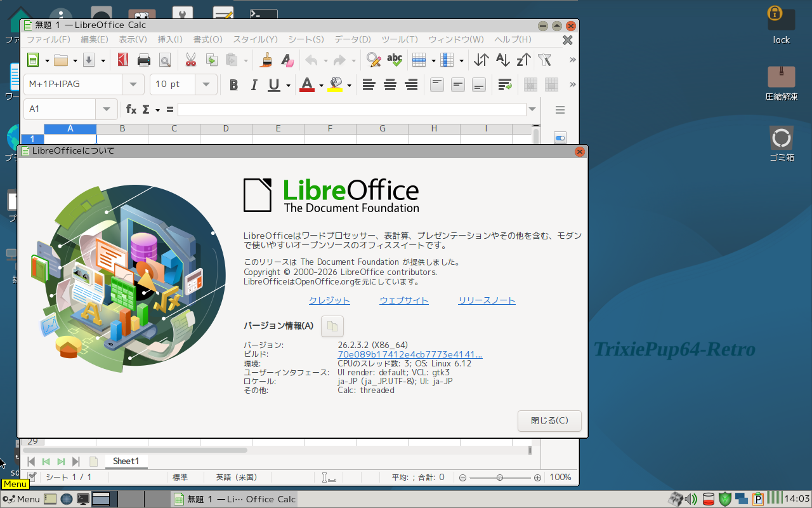Click the AutoFilter funnel icon
Image resolution: width=812 pixels, height=508 pixels.
click(544, 60)
